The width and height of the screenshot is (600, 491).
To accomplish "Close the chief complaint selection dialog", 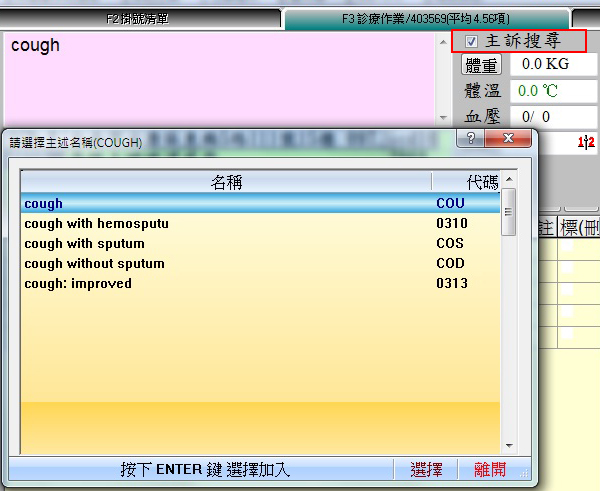I will 510,139.
